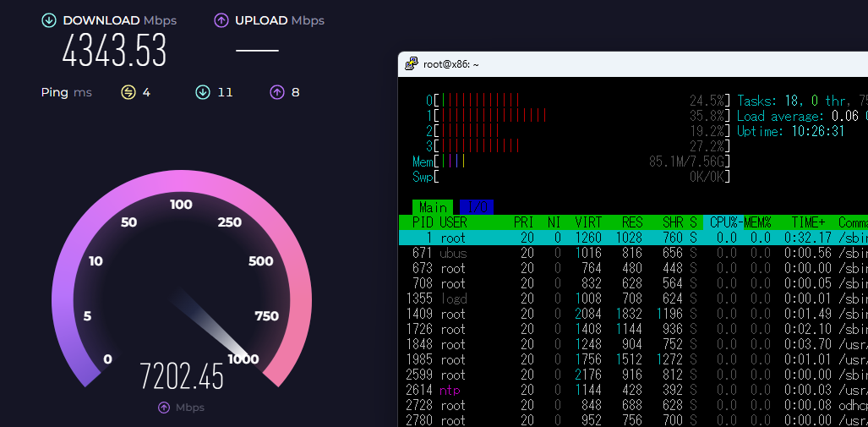Viewport: 868px width, 427px height.
Task: Click the upload icon below the gauge reading
Action: click(164, 408)
